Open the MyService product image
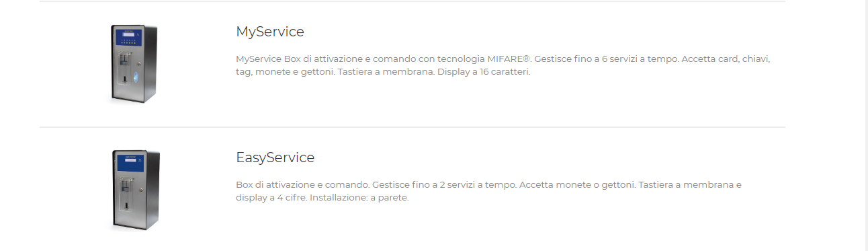This screenshot has width=868, height=251. click(134, 65)
